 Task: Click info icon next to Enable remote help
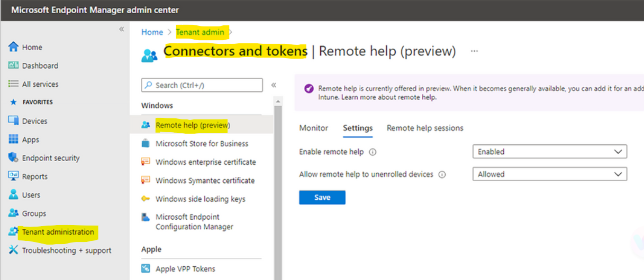click(x=373, y=152)
